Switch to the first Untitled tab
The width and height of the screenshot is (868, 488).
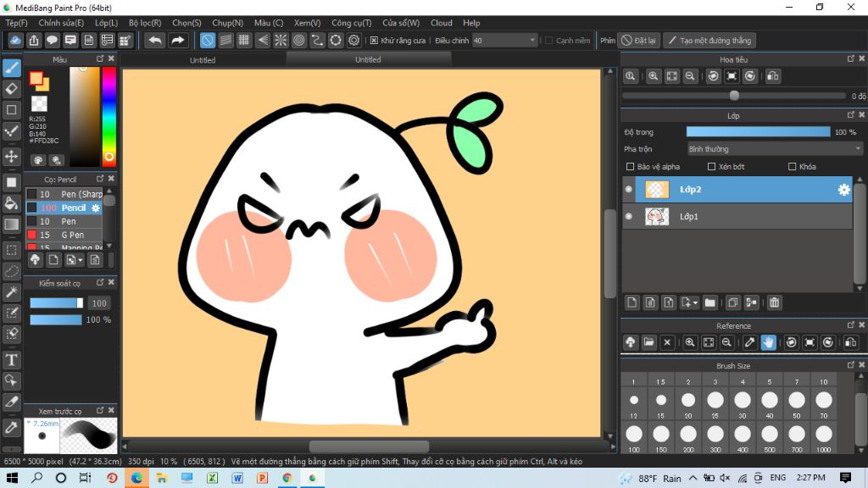coord(203,60)
